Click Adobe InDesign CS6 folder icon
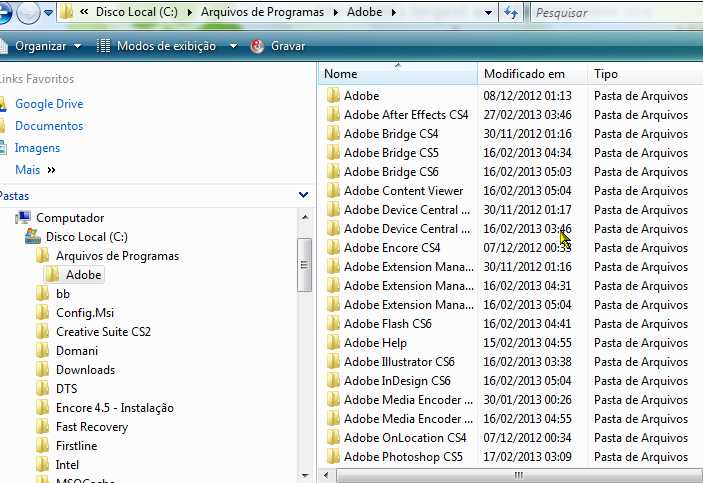Screen dimensions: 703x483 pyautogui.click(x=333, y=381)
